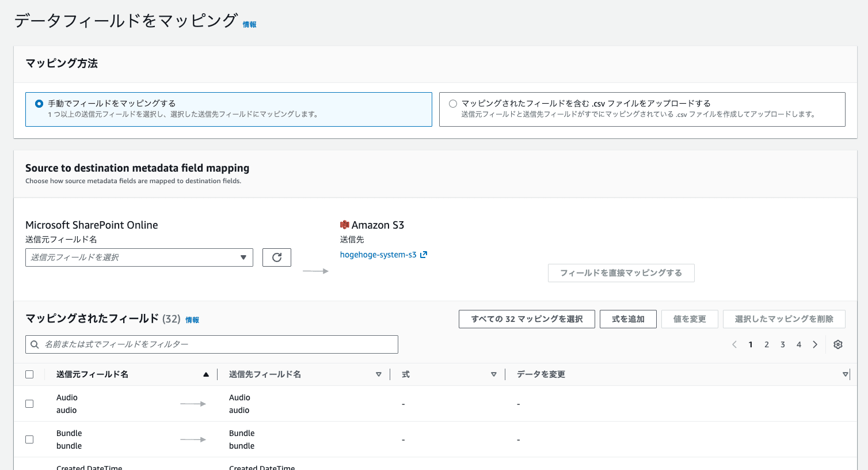Open hogehoge-system-s3 destination link
868x470 pixels.
[378, 255]
